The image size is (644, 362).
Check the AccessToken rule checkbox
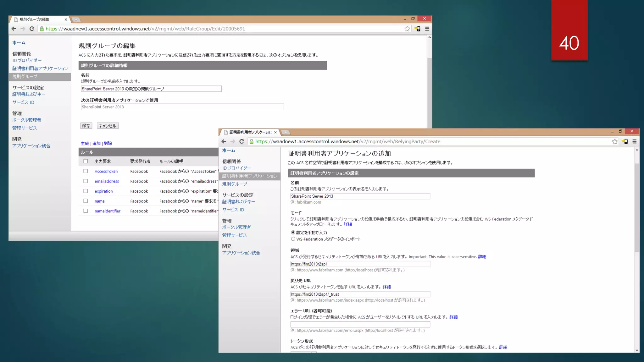coord(86,171)
